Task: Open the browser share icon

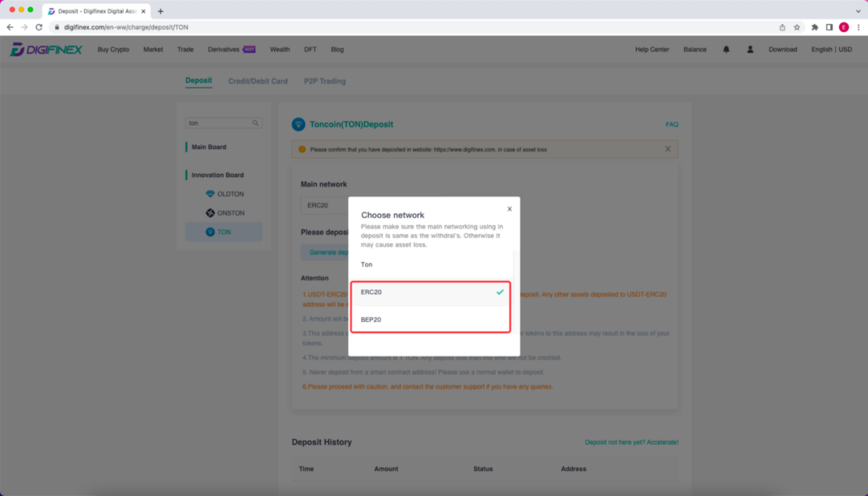Action: [782, 27]
